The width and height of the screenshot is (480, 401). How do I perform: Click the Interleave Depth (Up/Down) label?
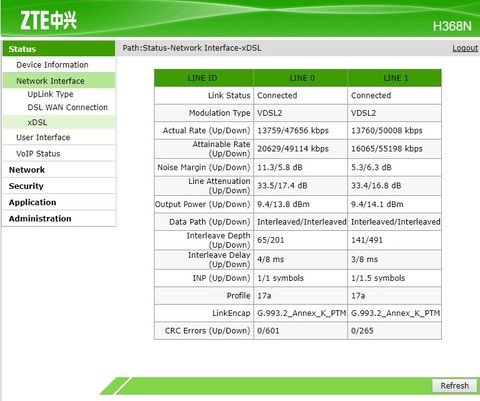click(x=218, y=240)
